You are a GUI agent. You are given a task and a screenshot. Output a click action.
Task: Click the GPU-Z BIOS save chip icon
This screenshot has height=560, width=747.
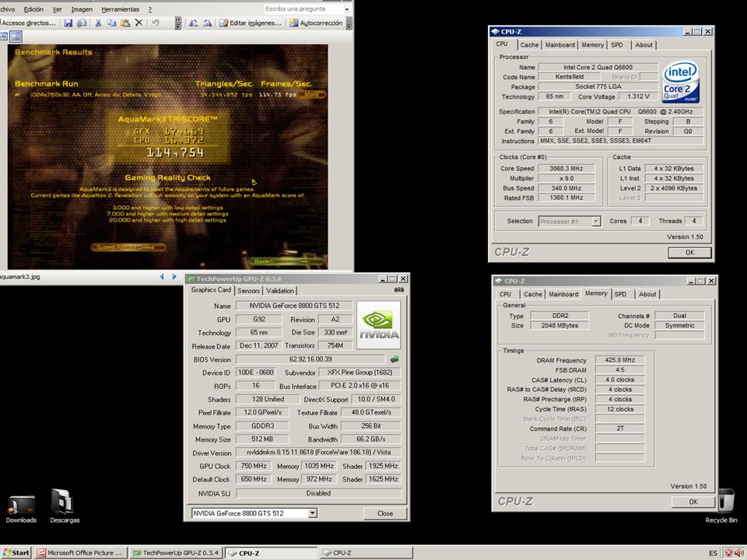(x=395, y=359)
